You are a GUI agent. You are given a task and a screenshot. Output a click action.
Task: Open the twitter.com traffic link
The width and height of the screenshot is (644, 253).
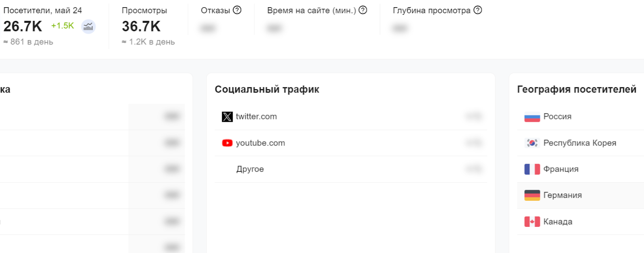click(256, 117)
